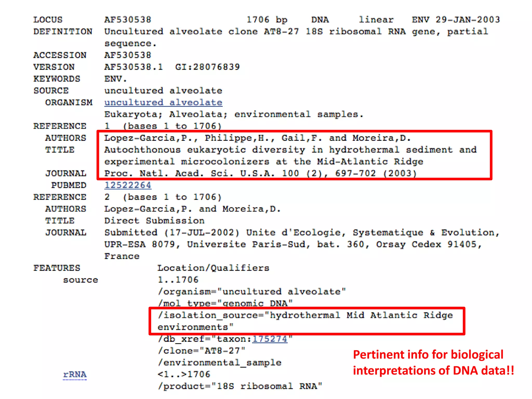Click the date 'ENV 29-JAN-2003'
532x399 pixels.
coord(456,20)
